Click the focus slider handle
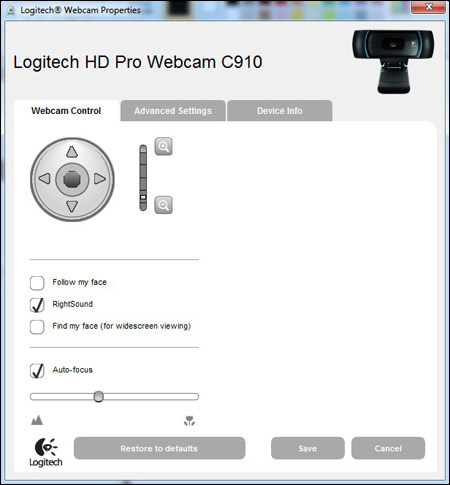This screenshot has width=450, height=485. click(98, 397)
